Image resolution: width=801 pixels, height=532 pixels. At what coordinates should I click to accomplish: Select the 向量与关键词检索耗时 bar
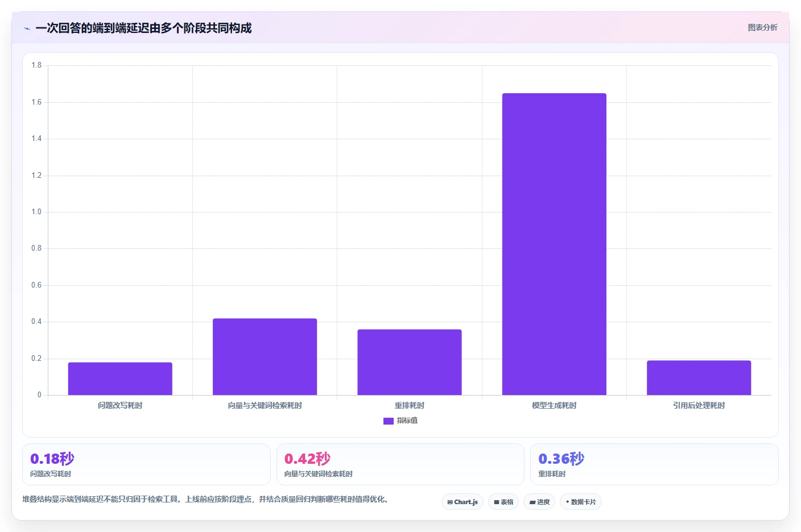(x=265, y=356)
